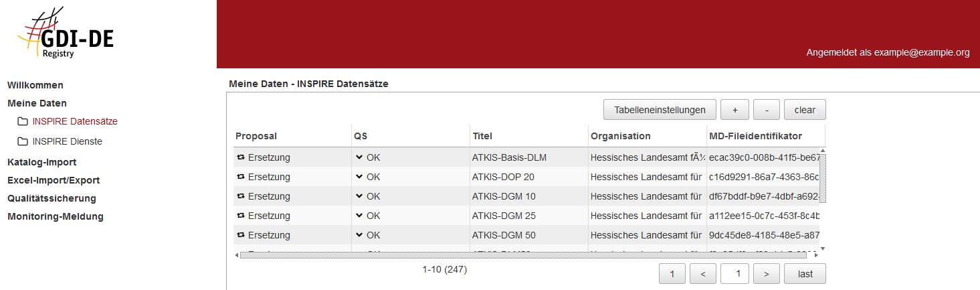Expand QS chevron for ATKIS-DOP 20
980x290 pixels.
(x=359, y=177)
